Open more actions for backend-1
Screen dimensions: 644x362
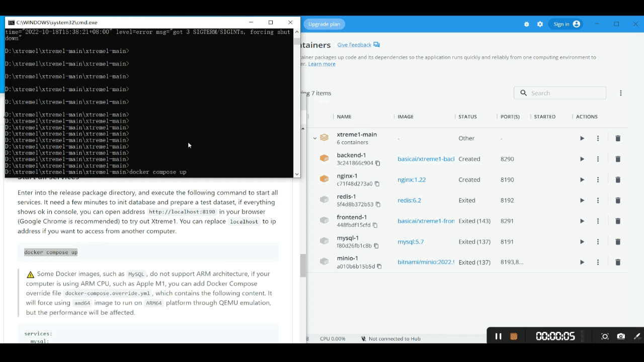598,159
